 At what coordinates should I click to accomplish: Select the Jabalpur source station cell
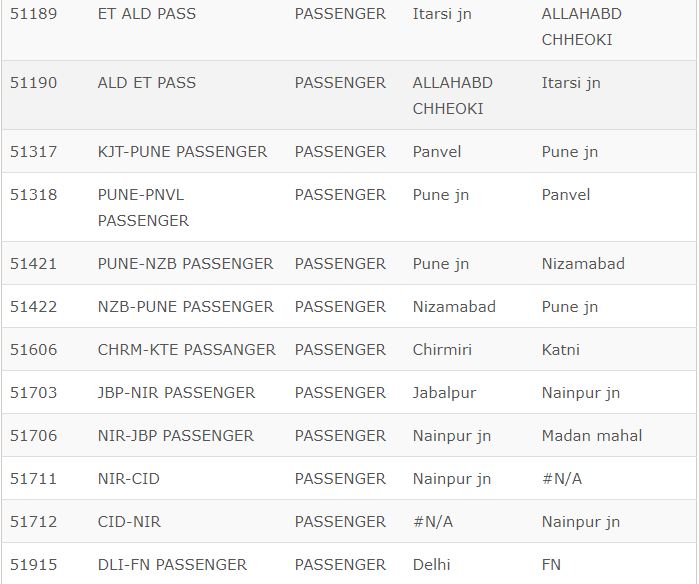(x=444, y=393)
